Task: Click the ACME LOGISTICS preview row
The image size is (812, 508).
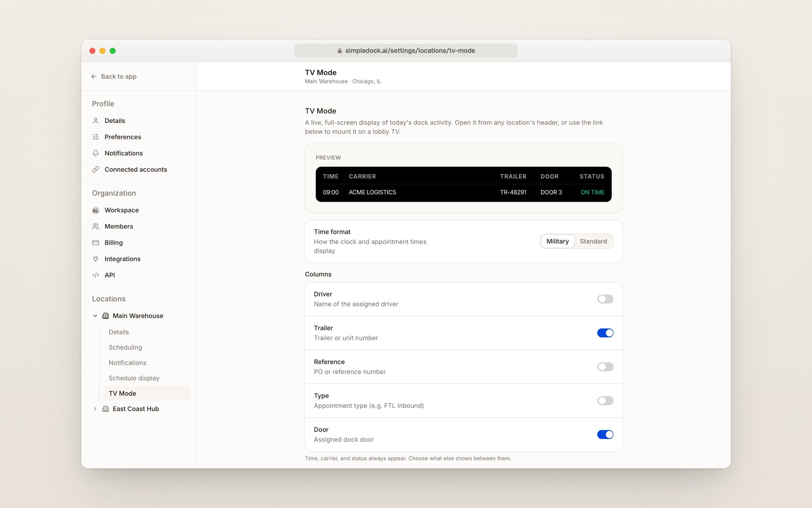Action: [x=464, y=192]
